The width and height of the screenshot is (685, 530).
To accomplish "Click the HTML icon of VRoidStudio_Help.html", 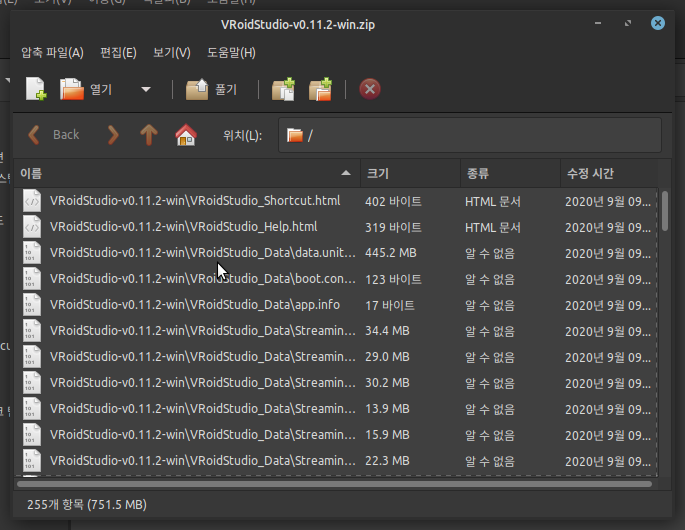I will click(x=32, y=227).
